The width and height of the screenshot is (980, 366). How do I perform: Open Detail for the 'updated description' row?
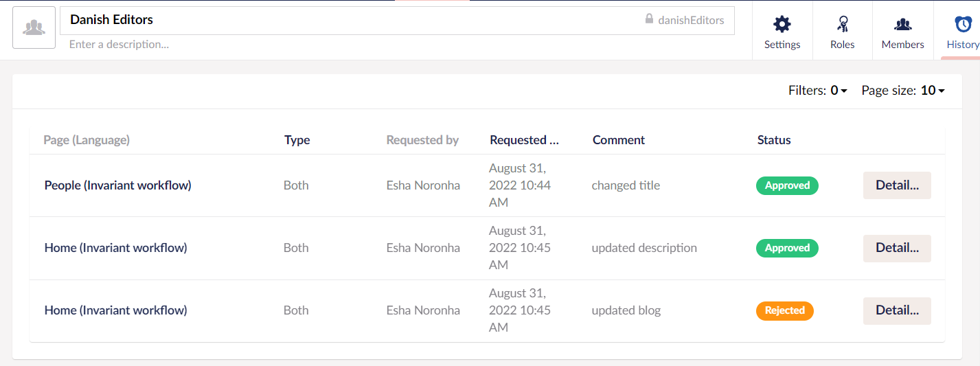(897, 248)
